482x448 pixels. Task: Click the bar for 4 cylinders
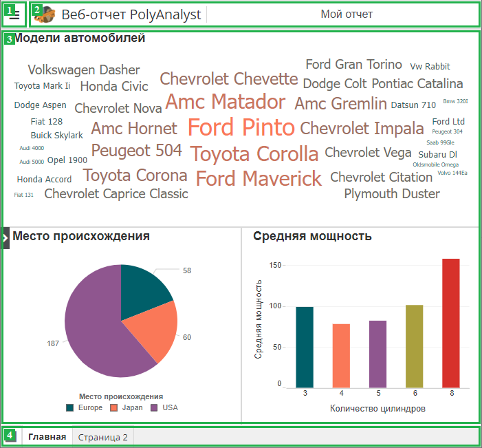point(341,356)
